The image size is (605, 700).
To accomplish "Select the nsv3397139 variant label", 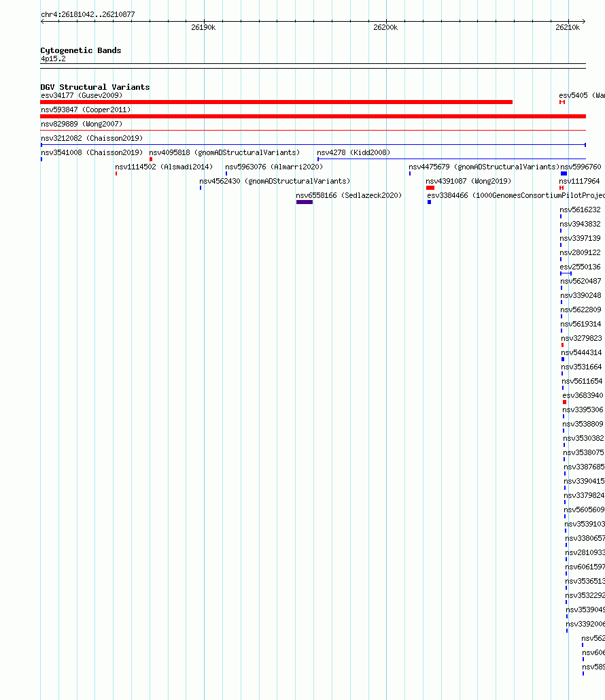I will coord(581,238).
